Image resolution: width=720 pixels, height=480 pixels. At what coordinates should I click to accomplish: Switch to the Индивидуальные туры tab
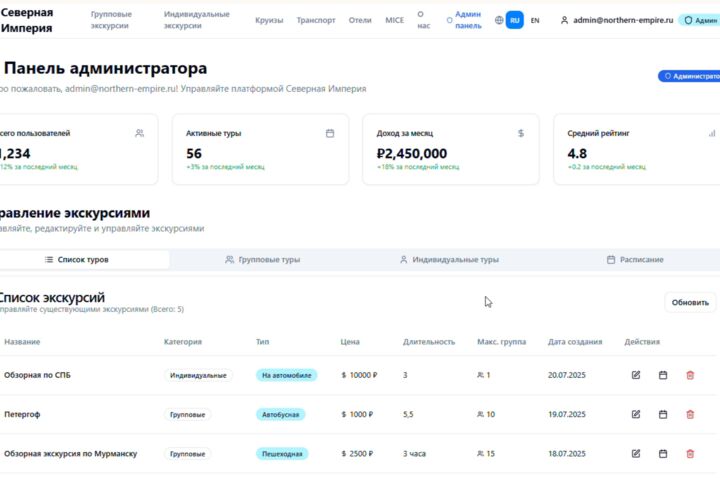[449, 260]
